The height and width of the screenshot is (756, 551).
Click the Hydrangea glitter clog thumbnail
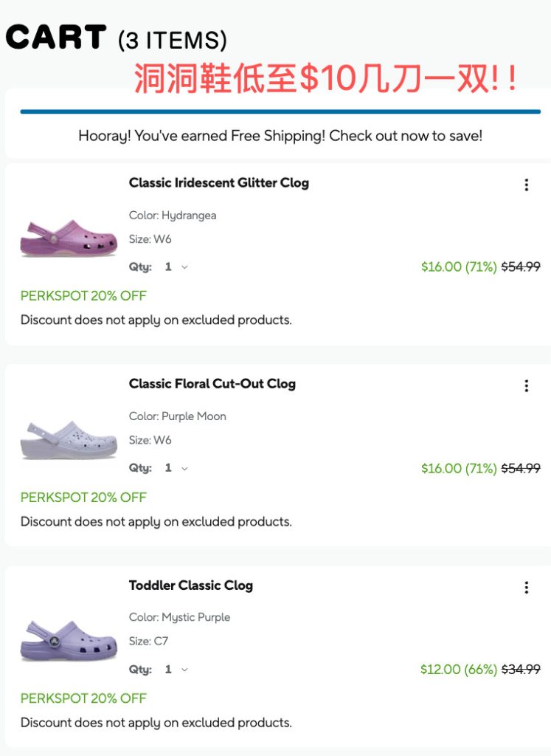point(69,238)
